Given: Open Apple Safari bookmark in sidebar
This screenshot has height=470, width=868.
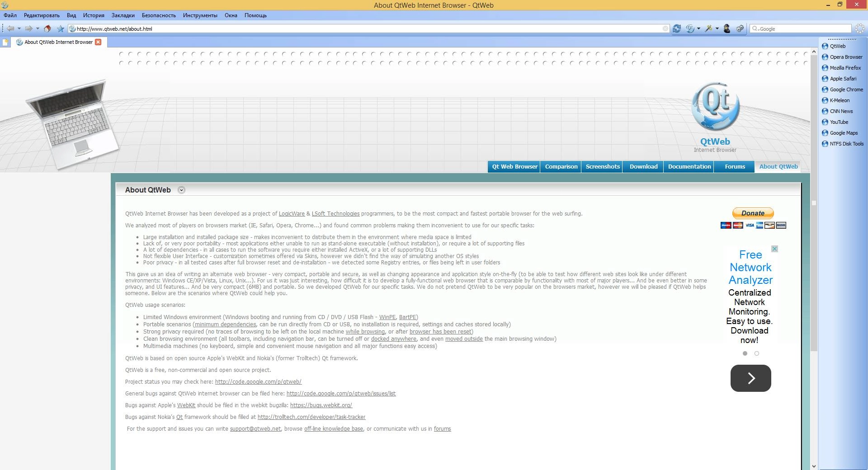Looking at the screenshot, I should [x=839, y=79].
